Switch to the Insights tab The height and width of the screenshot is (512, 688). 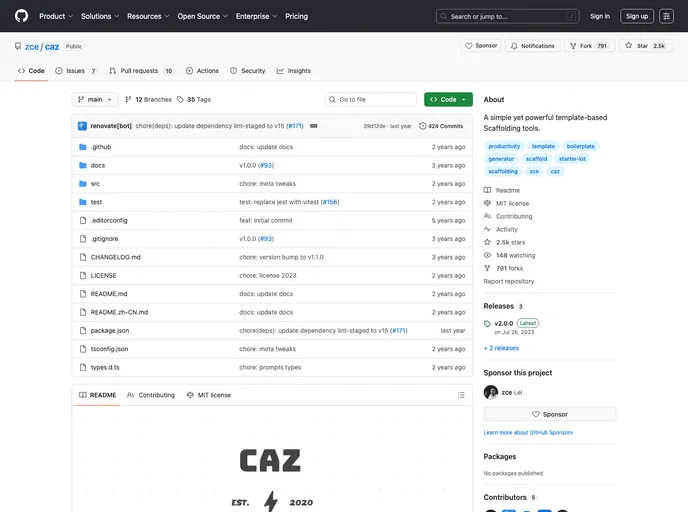pos(294,71)
